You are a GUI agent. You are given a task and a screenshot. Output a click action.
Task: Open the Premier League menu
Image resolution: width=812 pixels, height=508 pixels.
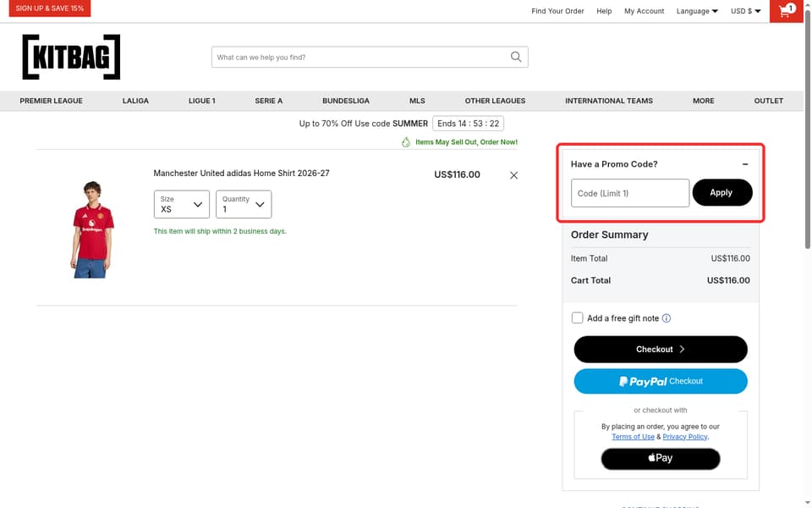pyautogui.click(x=52, y=101)
